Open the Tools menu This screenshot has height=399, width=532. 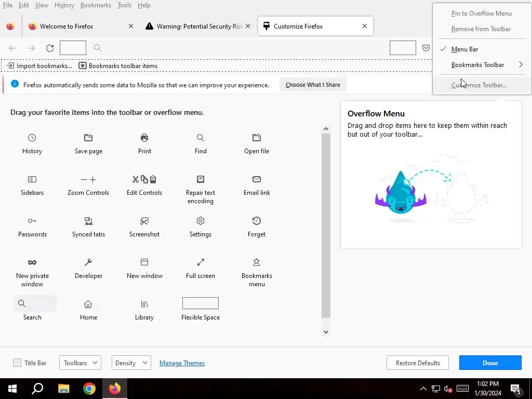(x=124, y=5)
